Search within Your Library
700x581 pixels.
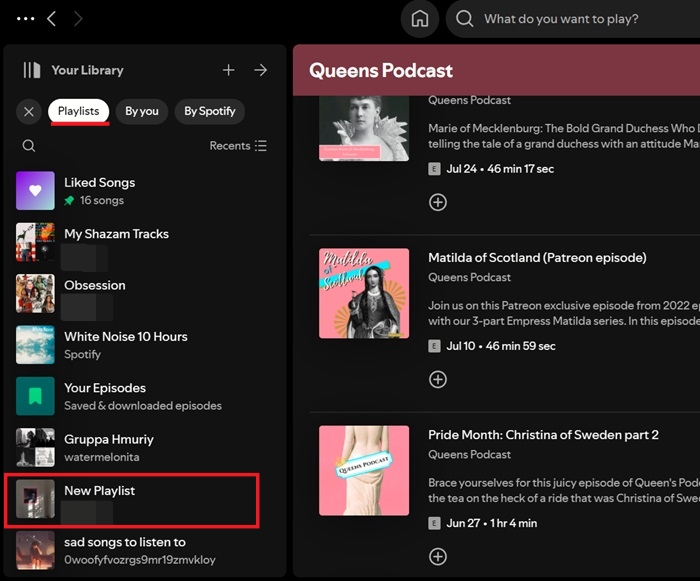[x=29, y=146]
